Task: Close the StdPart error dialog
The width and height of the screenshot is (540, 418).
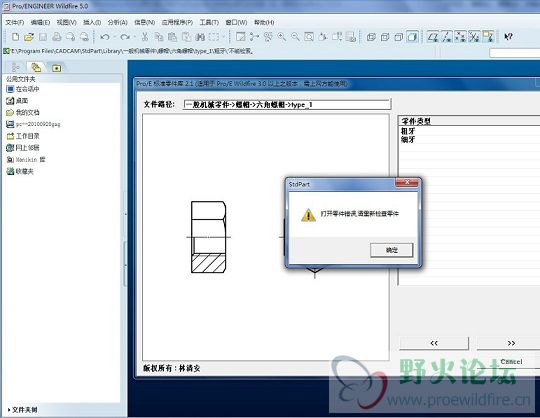Action: (407, 182)
